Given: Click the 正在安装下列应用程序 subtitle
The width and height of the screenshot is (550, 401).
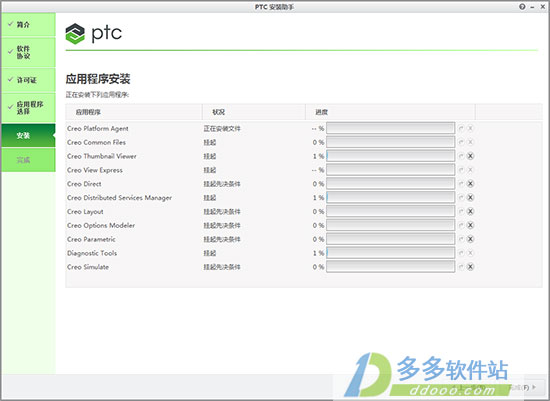Looking at the screenshot, I should tap(97, 95).
